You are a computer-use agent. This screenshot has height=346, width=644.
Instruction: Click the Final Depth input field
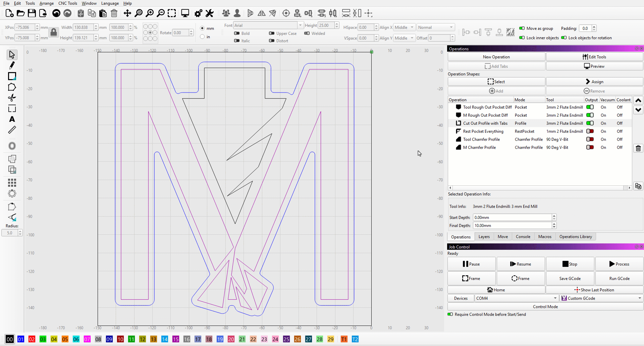tap(512, 226)
